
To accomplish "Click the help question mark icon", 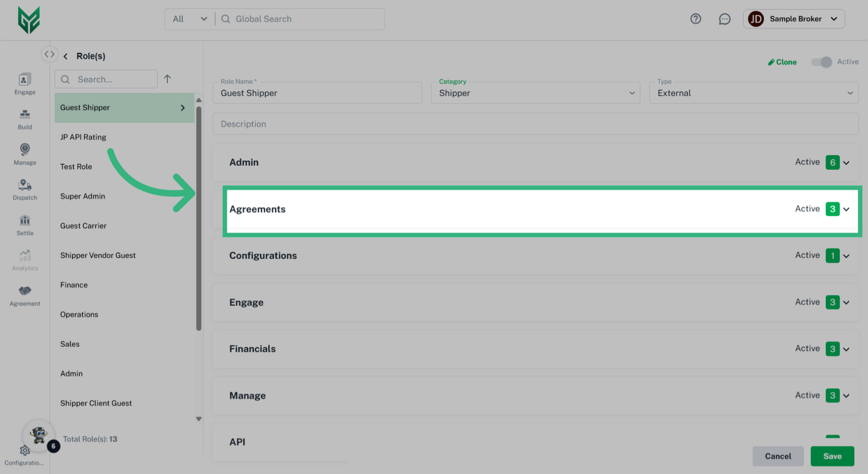I will point(695,19).
